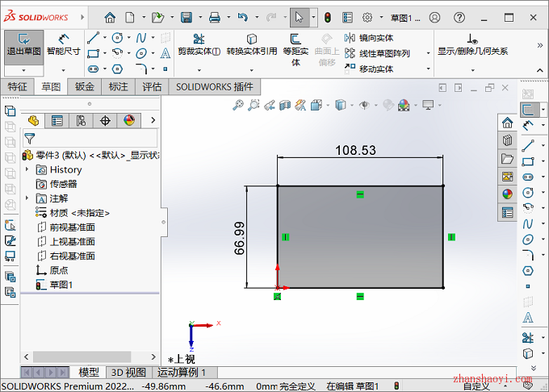Open the SOLIDWORKS Resources home icon in task pane
Viewport: 549px width, 392px height.
tap(507, 123)
